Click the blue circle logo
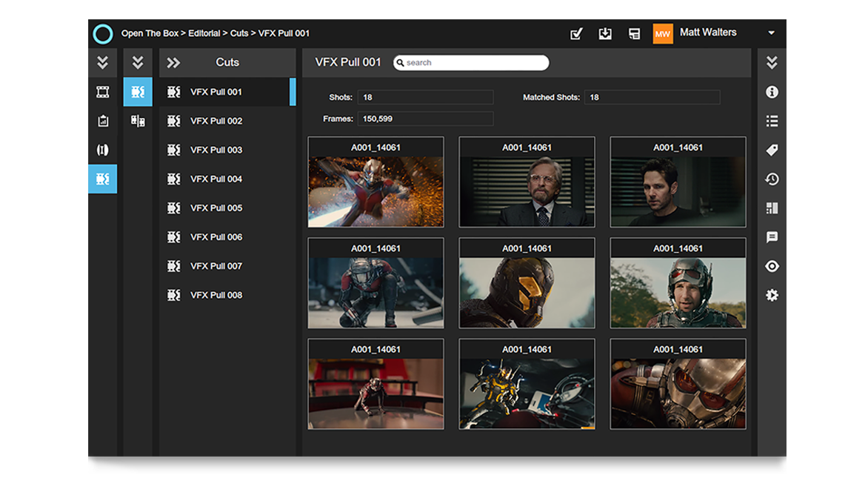The height and width of the screenshot is (481, 868). (x=103, y=34)
